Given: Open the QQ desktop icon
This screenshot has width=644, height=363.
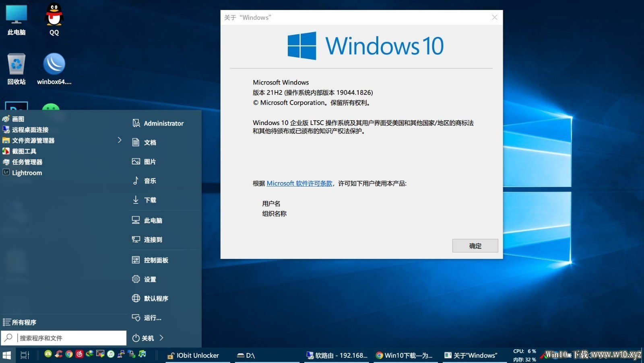Looking at the screenshot, I should 54,19.
